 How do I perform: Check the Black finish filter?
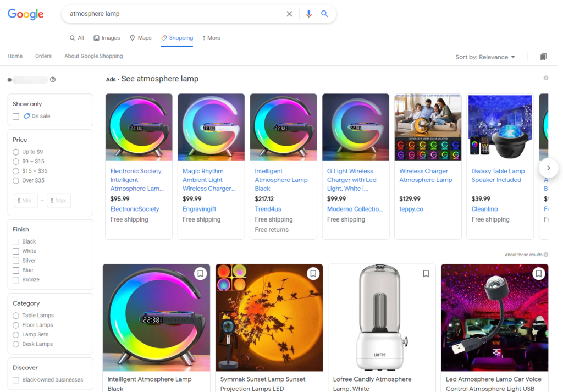pyautogui.click(x=16, y=241)
